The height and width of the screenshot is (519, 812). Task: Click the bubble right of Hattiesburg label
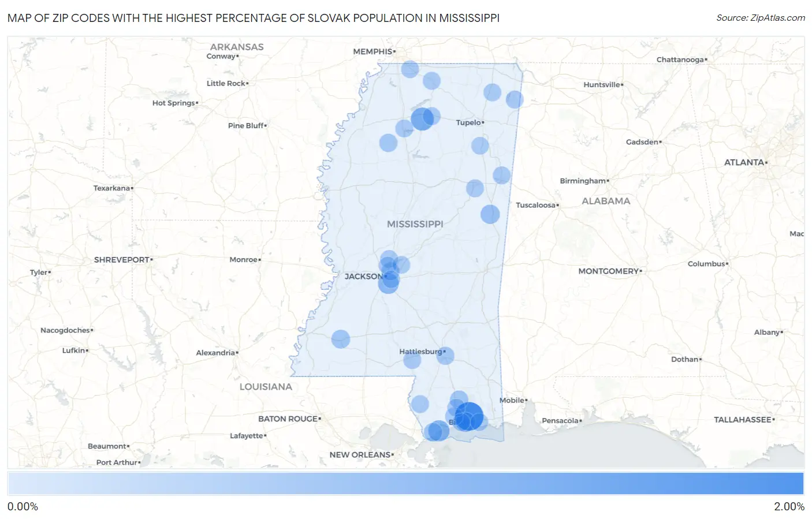445,355
